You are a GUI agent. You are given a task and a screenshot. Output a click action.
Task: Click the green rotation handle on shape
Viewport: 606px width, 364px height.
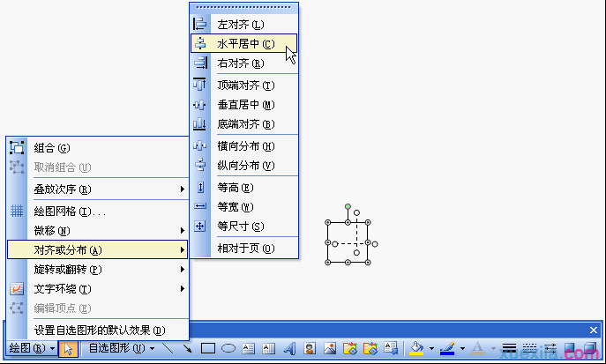[x=348, y=206]
